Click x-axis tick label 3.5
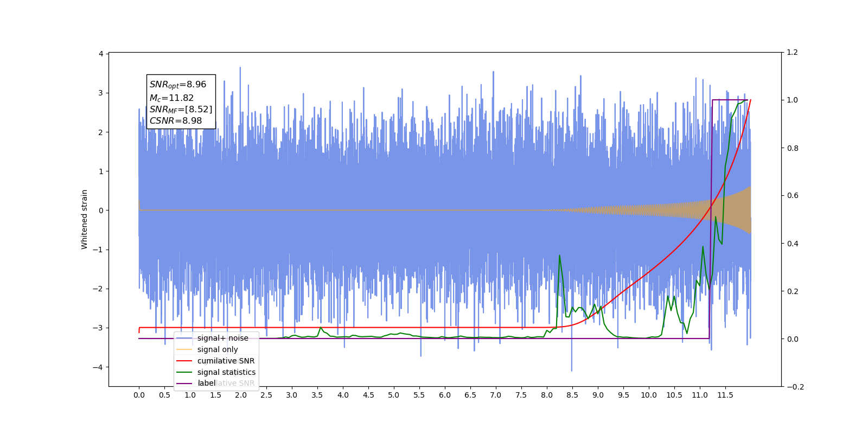The width and height of the screenshot is (868, 434). [x=317, y=395]
